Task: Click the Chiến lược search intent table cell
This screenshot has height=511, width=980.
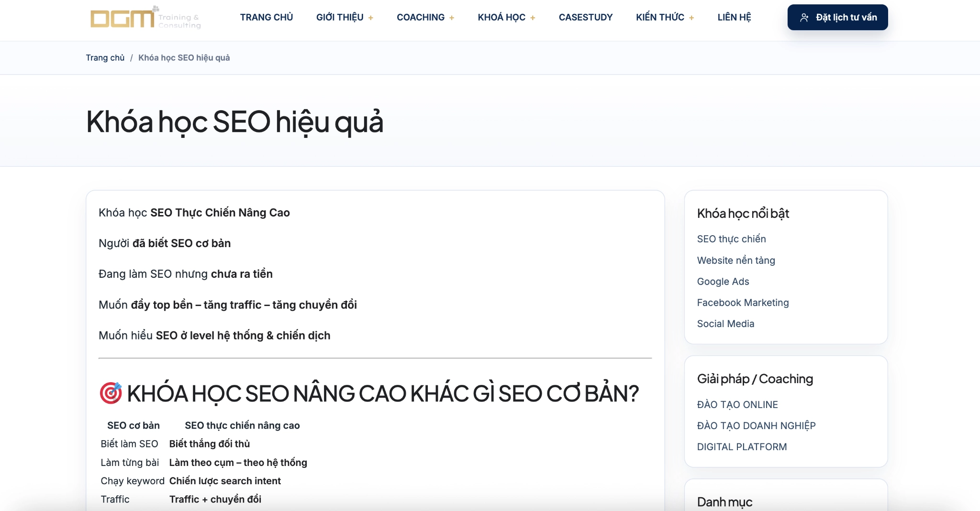Action: 225,481
